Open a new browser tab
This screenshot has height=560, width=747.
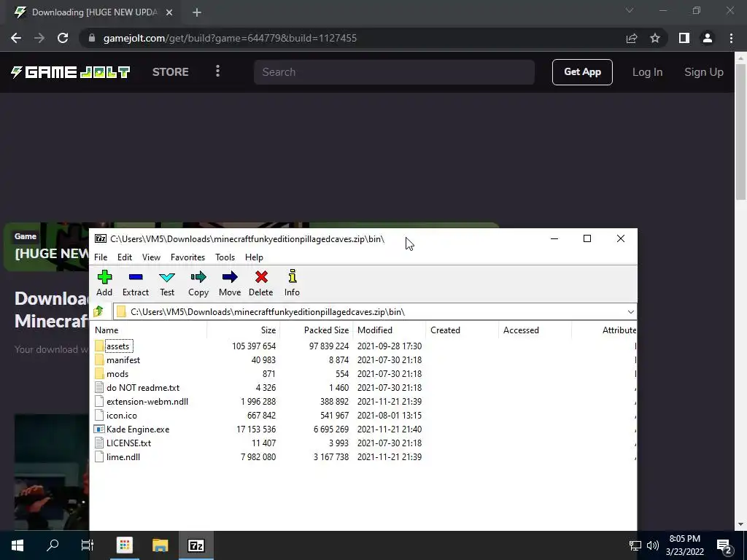pos(197,12)
